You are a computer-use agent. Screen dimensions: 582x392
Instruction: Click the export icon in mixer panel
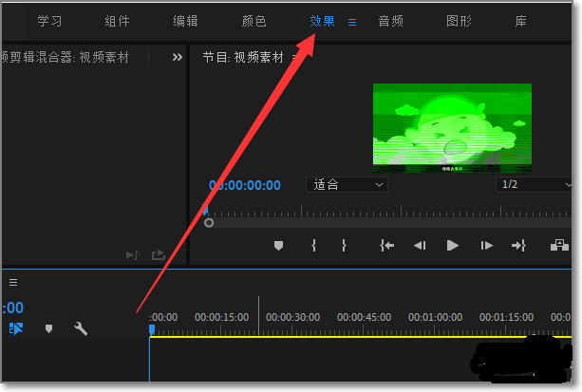pos(159,254)
